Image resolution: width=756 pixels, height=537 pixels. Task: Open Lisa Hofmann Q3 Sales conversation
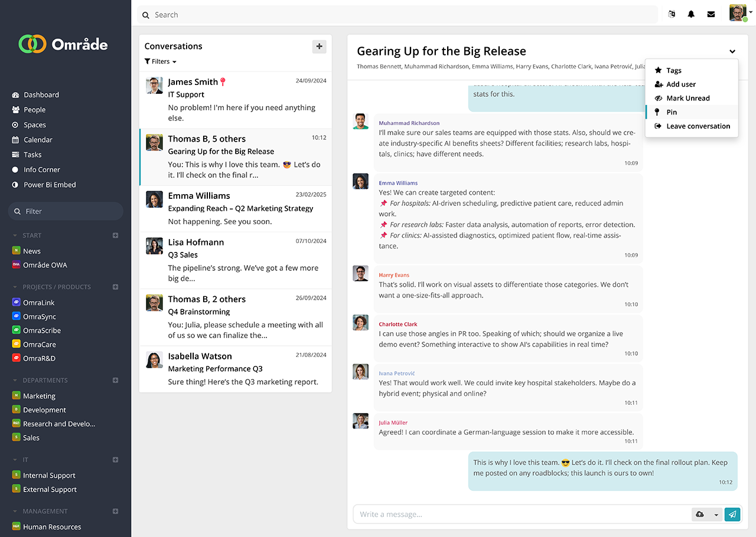[235, 260]
